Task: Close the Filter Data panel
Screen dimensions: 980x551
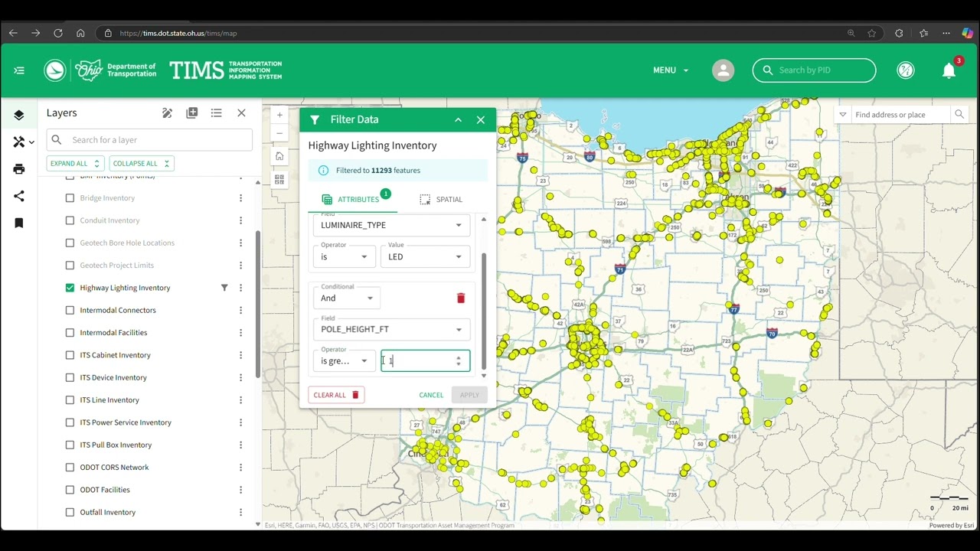Action: (x=481, y=119)
